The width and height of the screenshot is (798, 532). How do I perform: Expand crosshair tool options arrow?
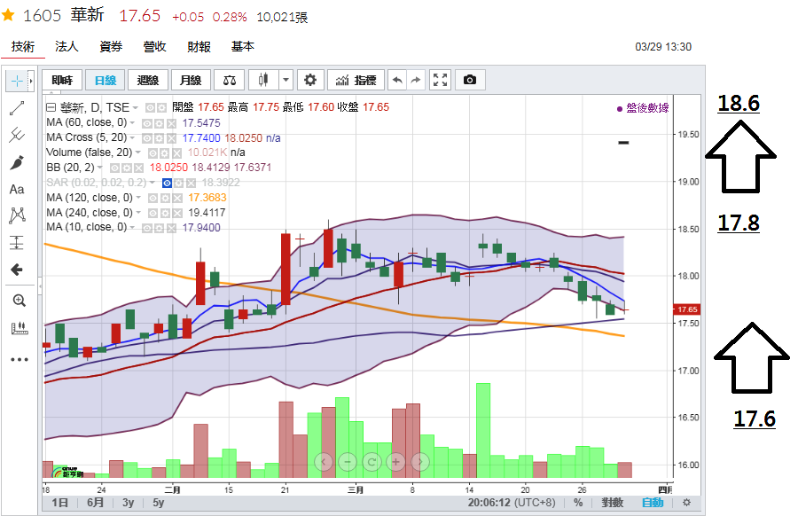point(31,81)
